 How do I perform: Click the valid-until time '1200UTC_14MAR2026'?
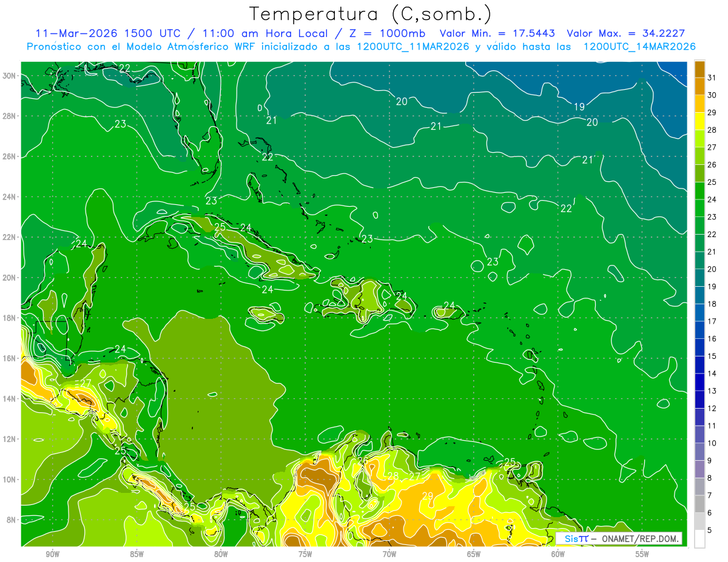coord(639,47)
